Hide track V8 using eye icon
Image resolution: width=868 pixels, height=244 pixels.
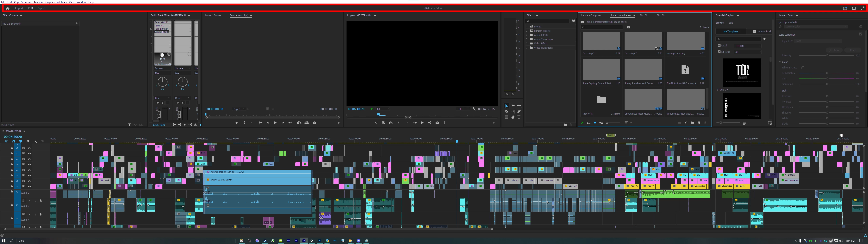click(29, 148)
